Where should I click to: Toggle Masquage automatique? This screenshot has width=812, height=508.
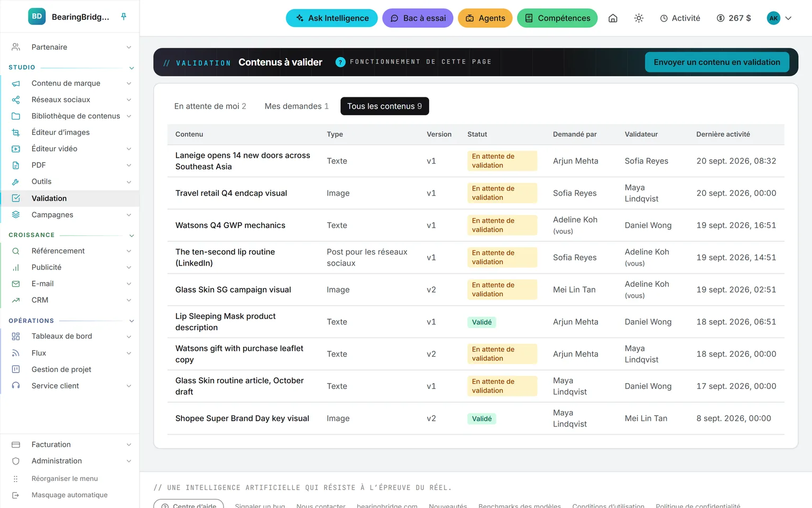coord(69,495)
